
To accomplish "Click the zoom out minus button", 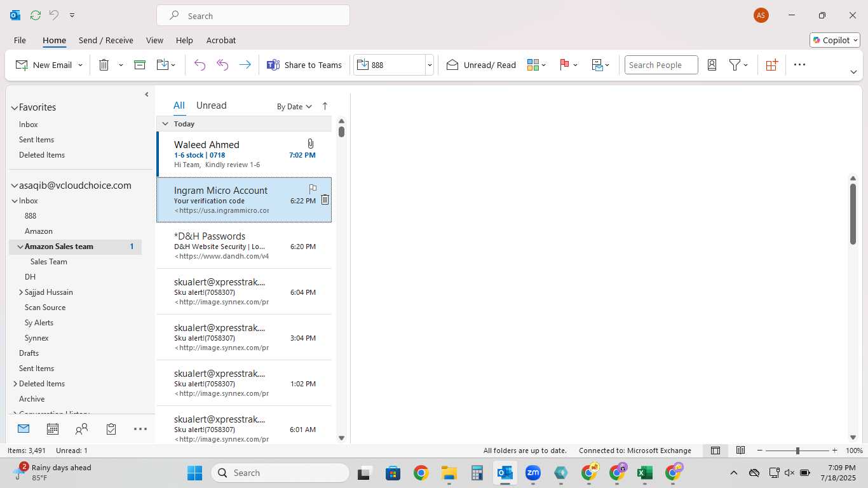I will click(x=759, y=451).
